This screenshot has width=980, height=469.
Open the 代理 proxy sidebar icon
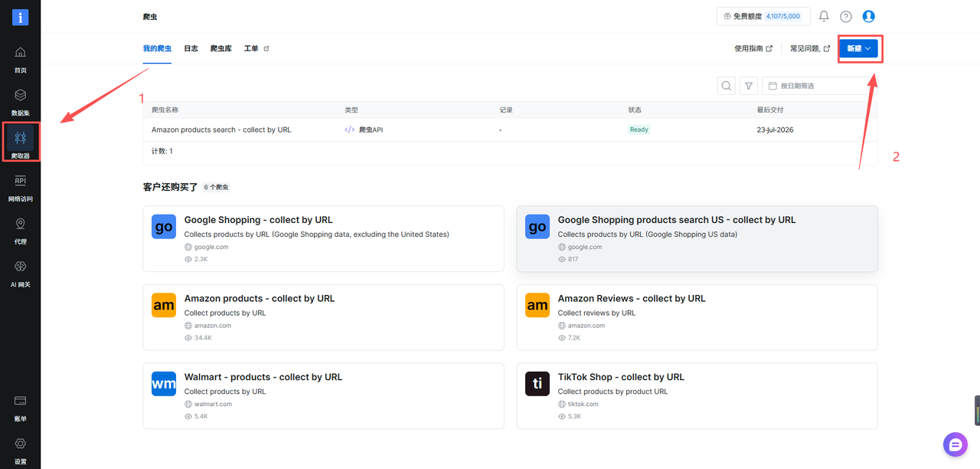click(20, 224)
